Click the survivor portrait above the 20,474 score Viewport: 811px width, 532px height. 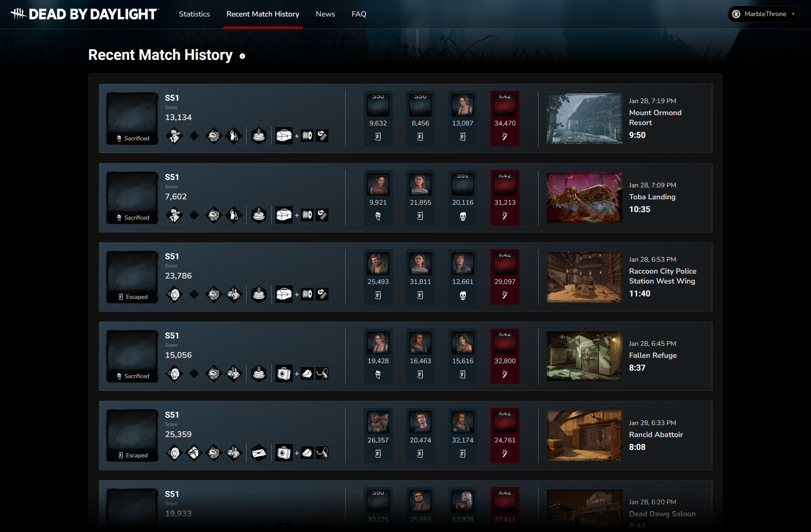(x=420, y=421)
